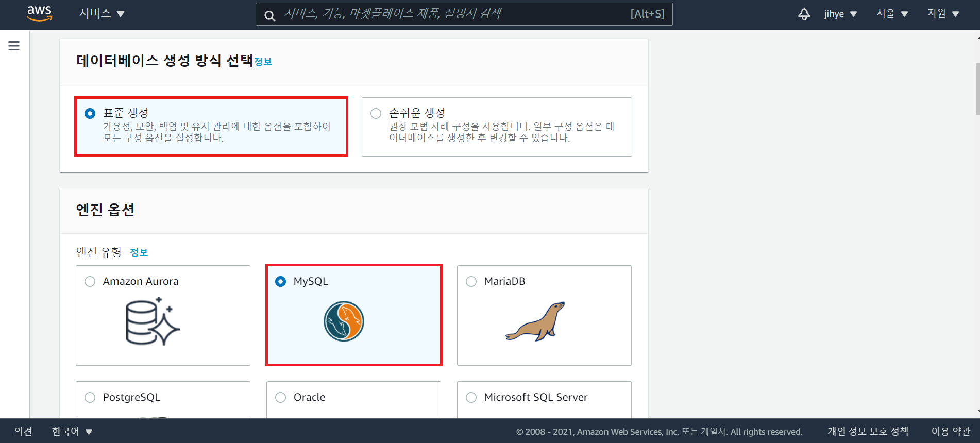Click the Amazon Aurora database icon
The width and height of the screenshot is (980, 443).
[x=153, y=321]
